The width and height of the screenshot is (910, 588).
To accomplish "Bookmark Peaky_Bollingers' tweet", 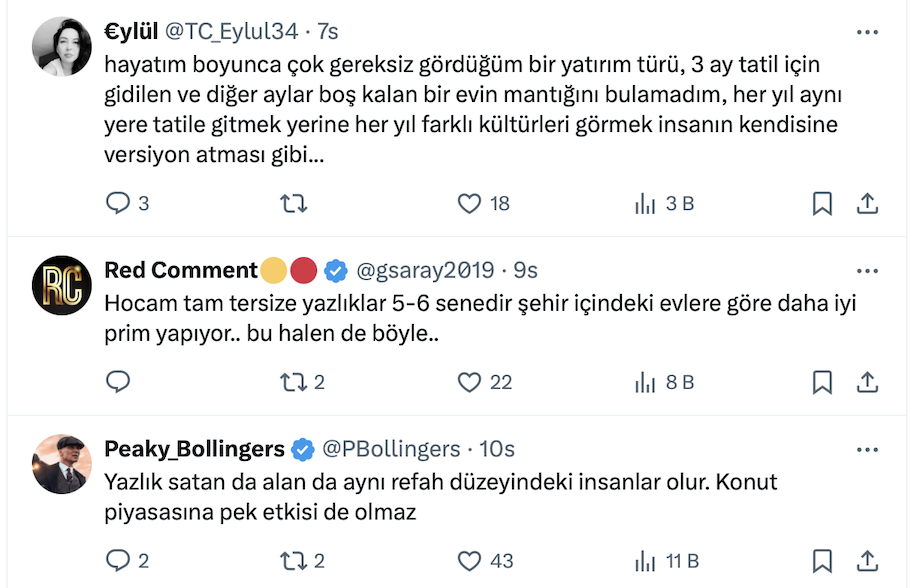I will [822, 560].
